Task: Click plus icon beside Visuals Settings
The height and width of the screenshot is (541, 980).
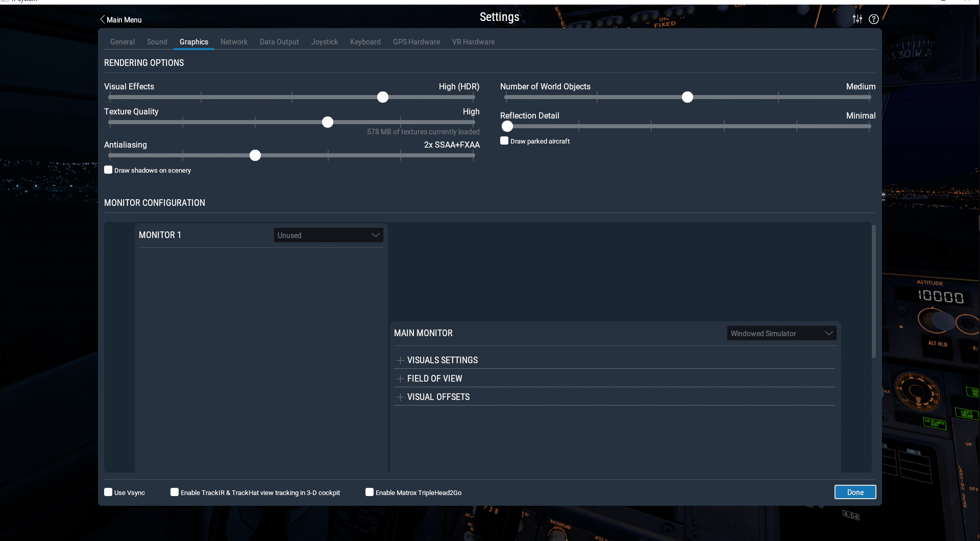Action: pyautogui.click(x=400, y=360)
